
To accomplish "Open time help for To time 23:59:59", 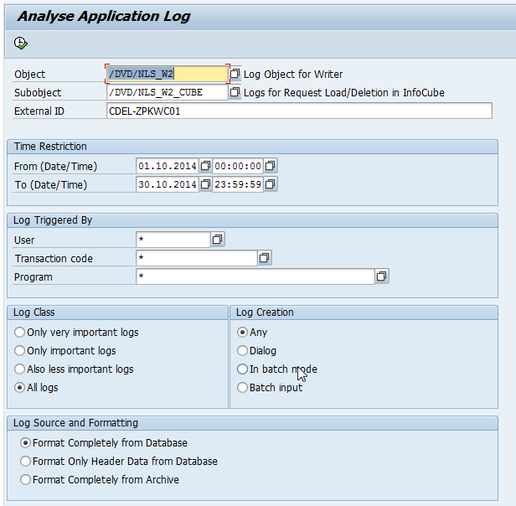I will click(x=270, y=184).
